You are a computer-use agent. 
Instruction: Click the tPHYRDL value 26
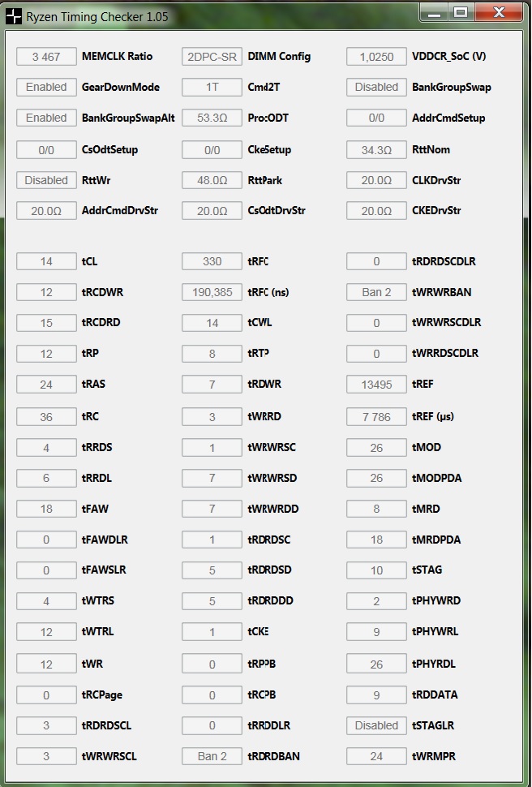376,664
